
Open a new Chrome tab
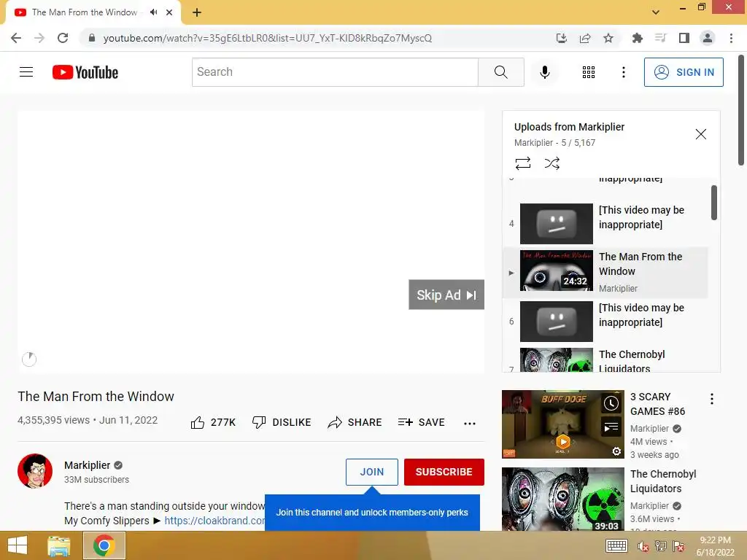197,12
